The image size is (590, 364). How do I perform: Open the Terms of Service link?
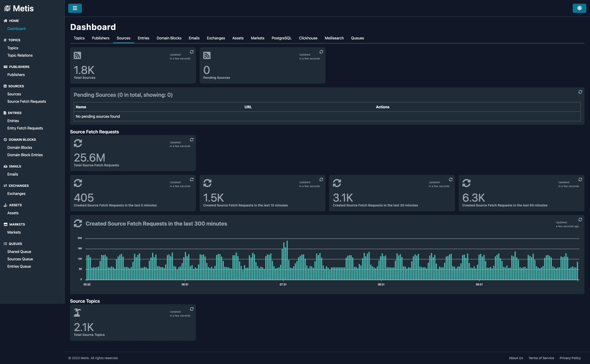pyautogui.click(x=541, y=358)
